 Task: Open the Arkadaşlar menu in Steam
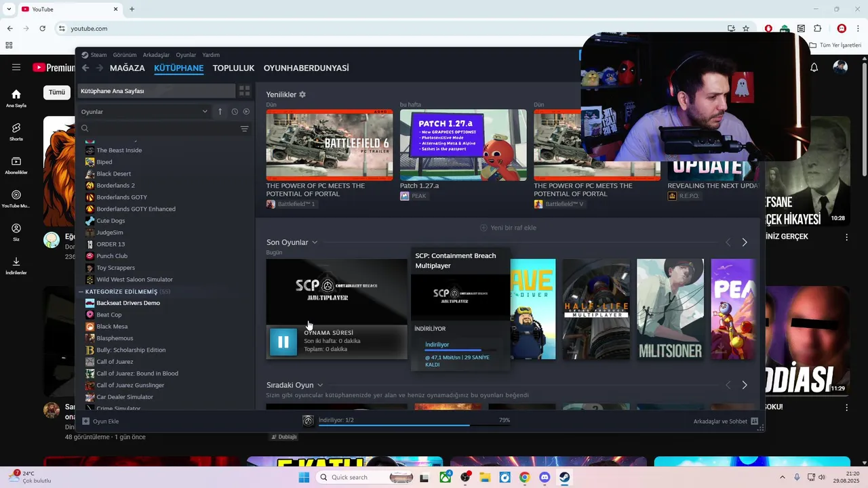click(157, 55)
